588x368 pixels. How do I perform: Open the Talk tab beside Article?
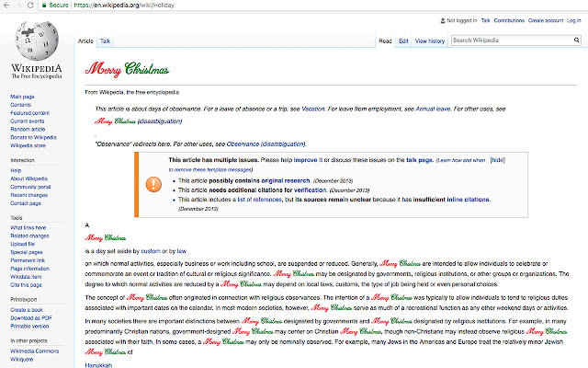(x=106, y=41)
